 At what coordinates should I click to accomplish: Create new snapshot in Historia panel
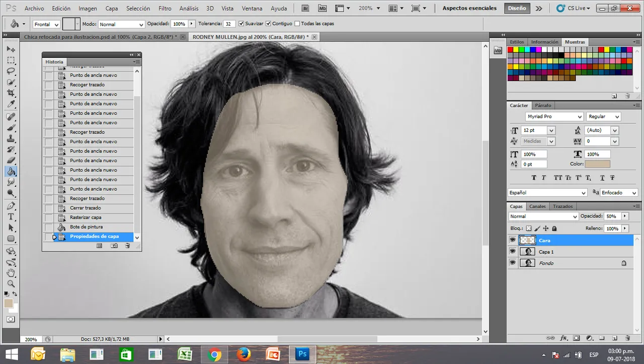pyautogui.click(x=114, y=246)
